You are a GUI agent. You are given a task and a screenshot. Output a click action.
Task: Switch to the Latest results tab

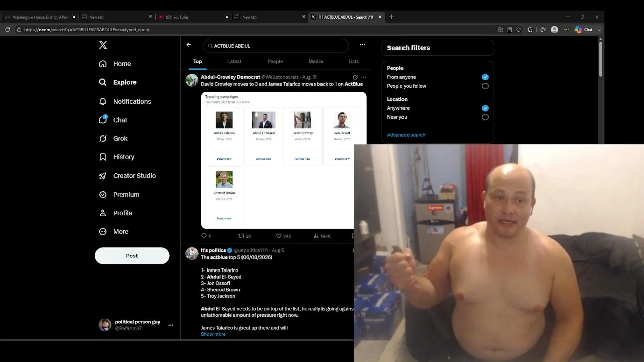[x=234, y=61]
